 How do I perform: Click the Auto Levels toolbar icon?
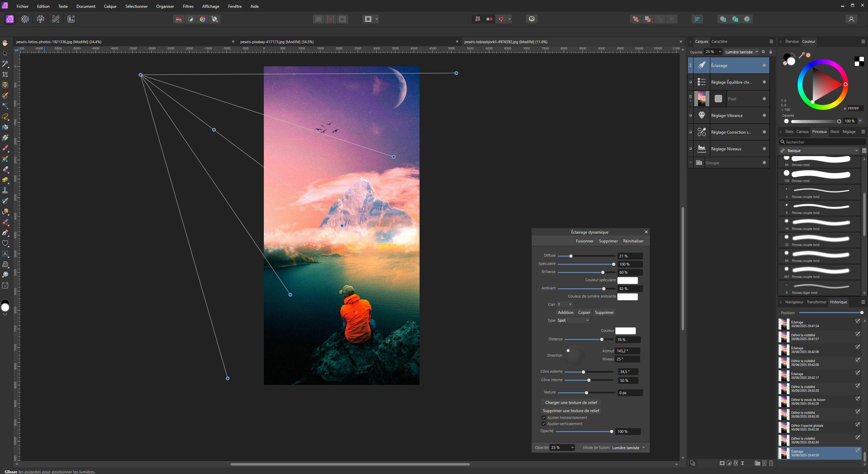click(x=179, y=19)
